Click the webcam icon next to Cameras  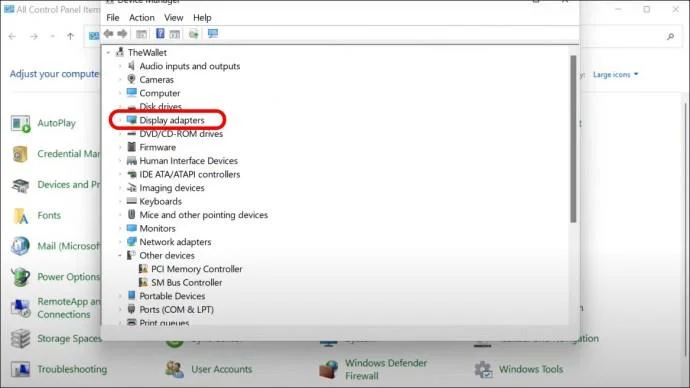click(x=131, y=79)
